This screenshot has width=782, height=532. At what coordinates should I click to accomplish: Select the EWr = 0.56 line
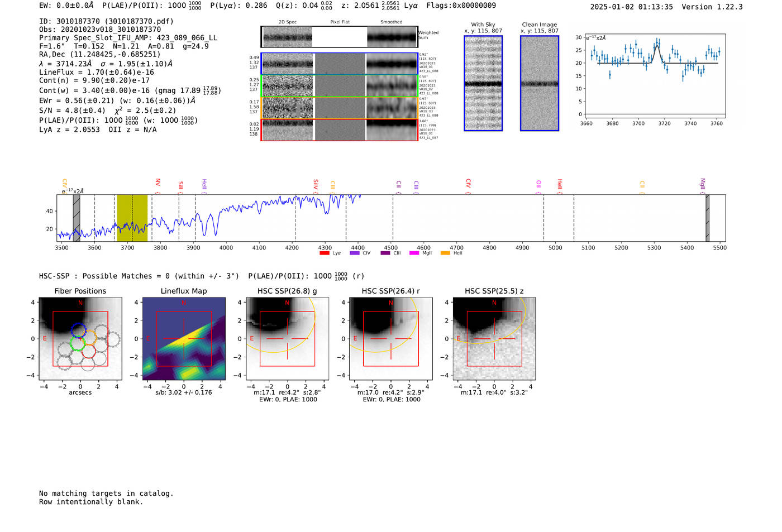click(117, 100)
